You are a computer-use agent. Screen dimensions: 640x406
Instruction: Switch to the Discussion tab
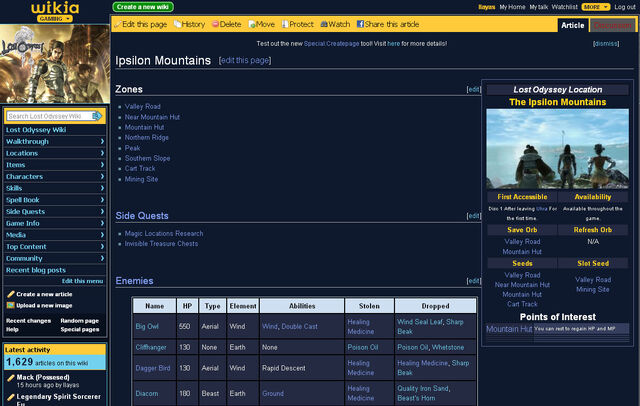pos(612,26)
